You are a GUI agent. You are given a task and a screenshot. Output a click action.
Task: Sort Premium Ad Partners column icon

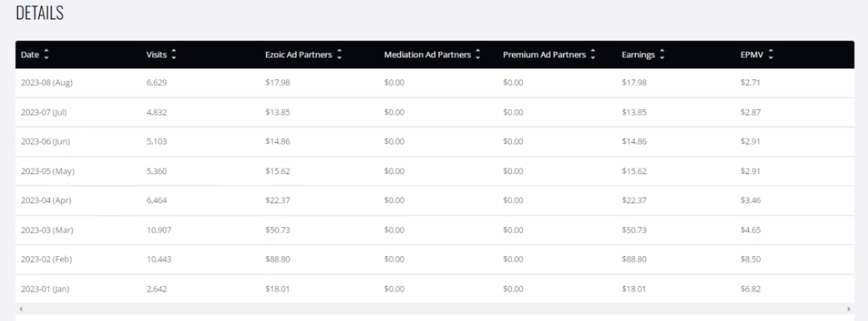coord(593,55)
